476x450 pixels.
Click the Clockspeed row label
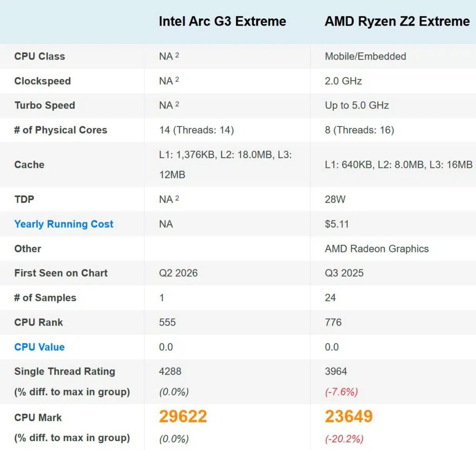pyautogui.click(x=42, y=81)
